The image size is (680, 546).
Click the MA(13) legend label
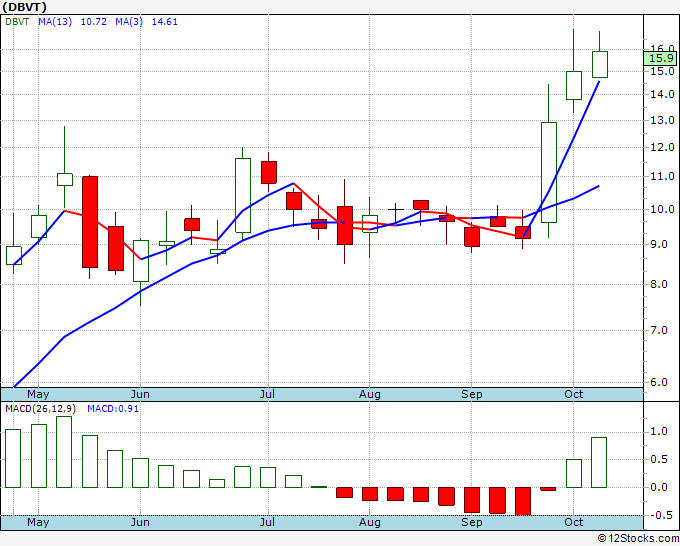tap(55, 22)
